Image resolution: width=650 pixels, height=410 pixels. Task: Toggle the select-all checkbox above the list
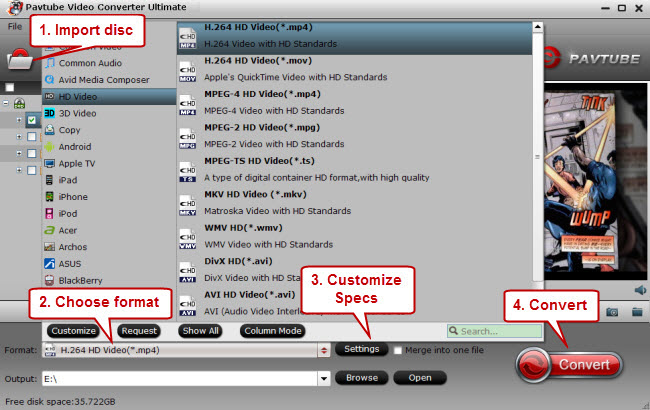[x=10, y=87]
